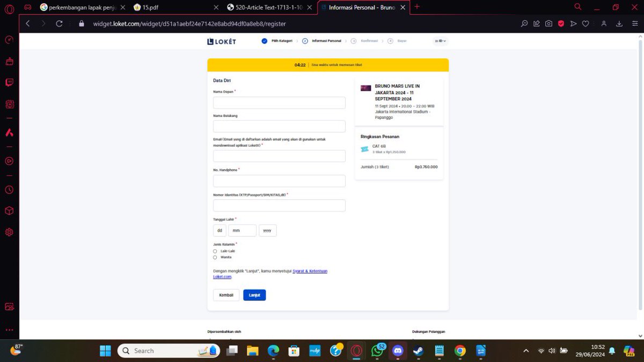Click the Lanjut button

(x=254, y=295)
